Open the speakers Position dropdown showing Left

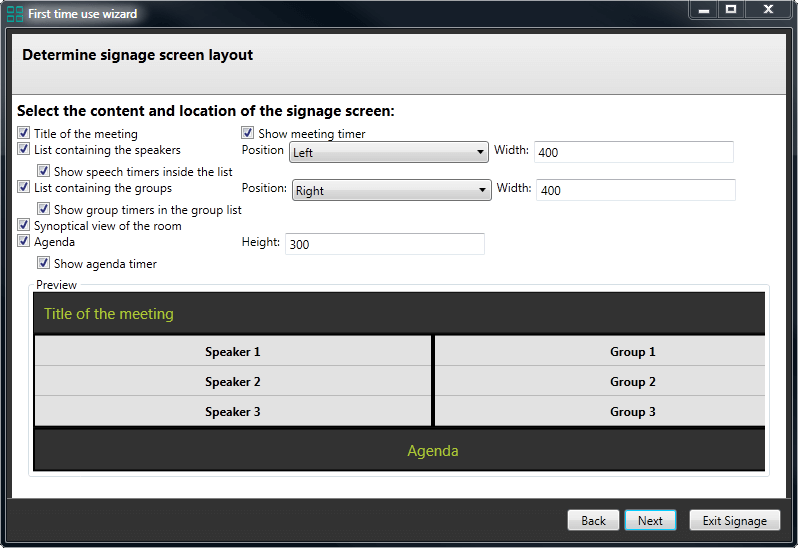pyautogui.click(x=389, y=152)
